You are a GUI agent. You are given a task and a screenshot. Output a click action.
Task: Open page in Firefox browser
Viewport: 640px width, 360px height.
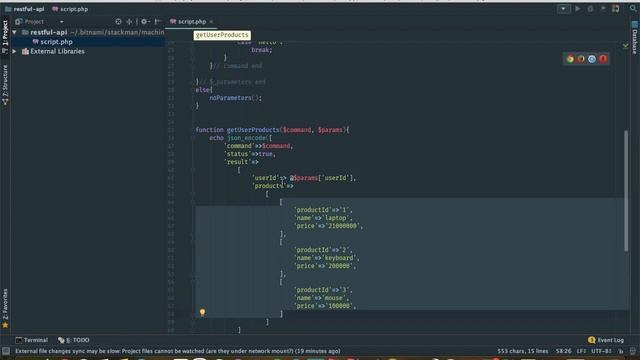581,59
